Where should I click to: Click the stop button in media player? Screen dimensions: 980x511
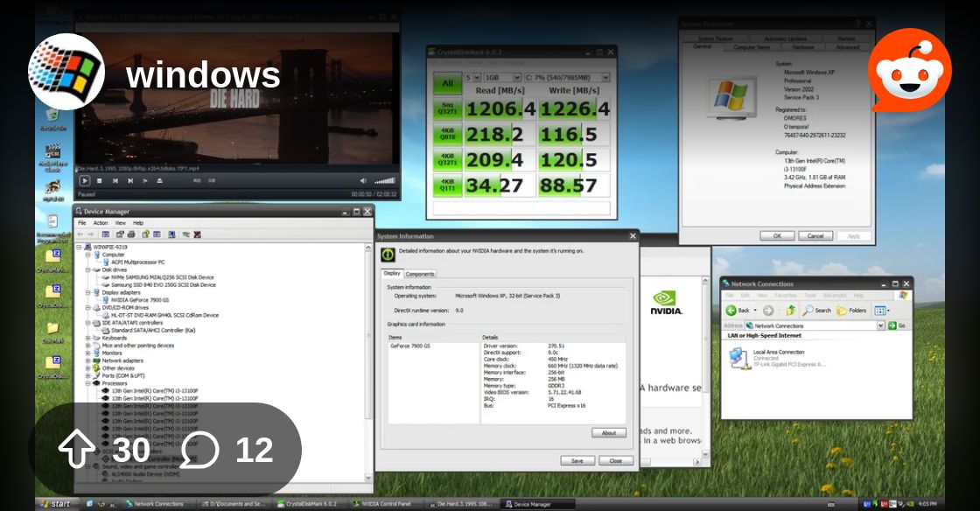(99, 181)
